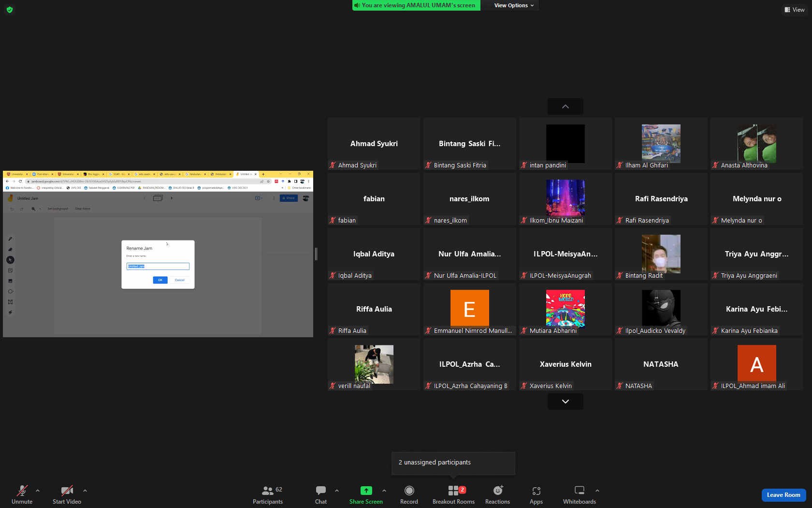Click the Share Screen icon

point(366,491)
